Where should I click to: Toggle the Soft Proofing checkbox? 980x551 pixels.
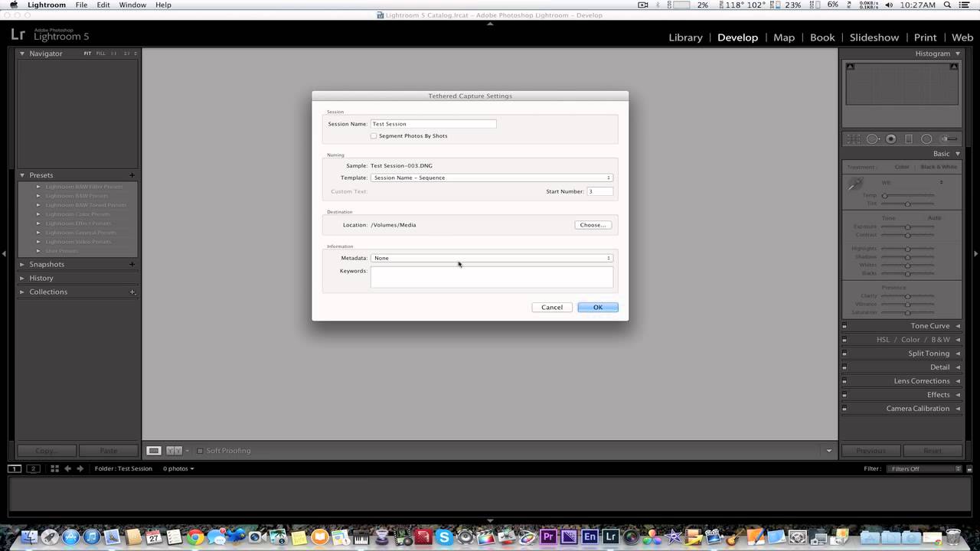[x=200, y=451]
